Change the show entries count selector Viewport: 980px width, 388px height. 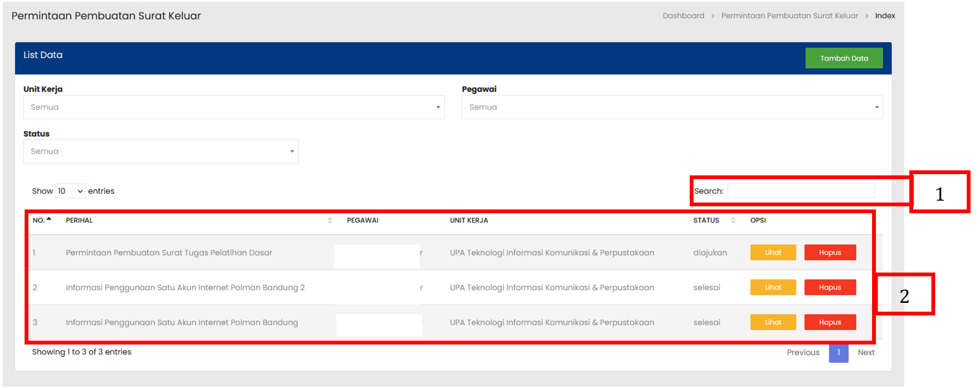coord(71,191)
